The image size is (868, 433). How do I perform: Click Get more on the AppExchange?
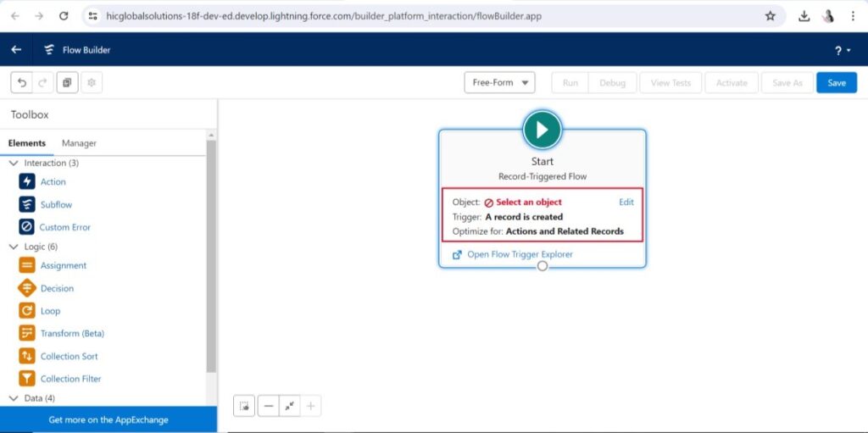click(x=108, y=419)
